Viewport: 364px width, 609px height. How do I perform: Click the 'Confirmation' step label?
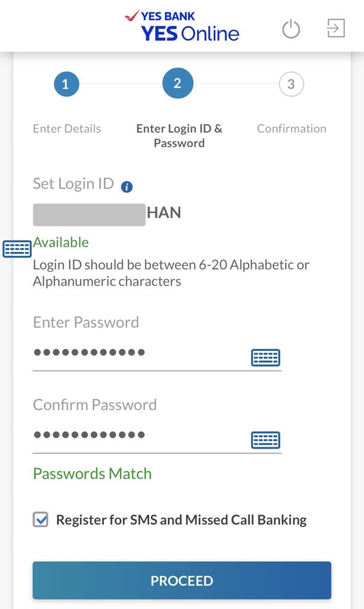pyautogui.click(x=291, y=128)
